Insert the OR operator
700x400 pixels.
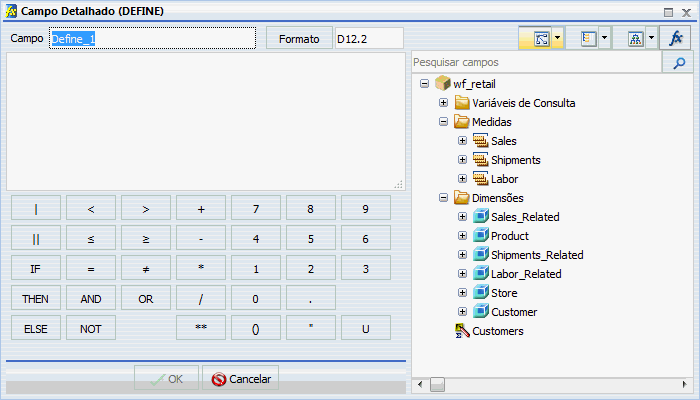146,299
